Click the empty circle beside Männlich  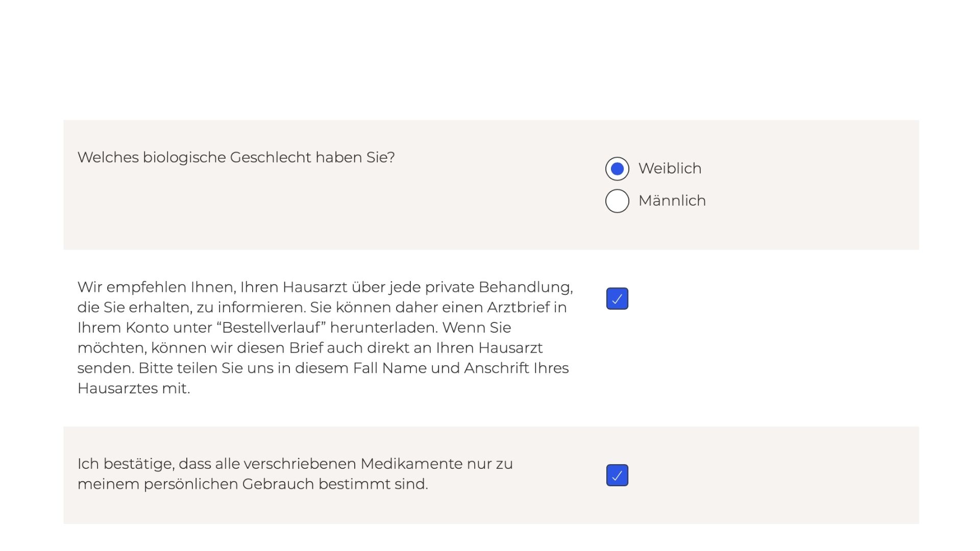tap(617, 201)
